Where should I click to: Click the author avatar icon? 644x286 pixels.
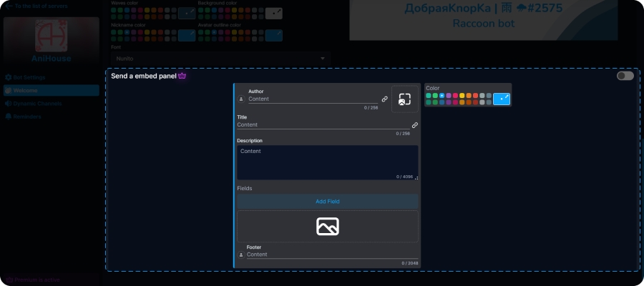pyautogui.click(x=241, y=99)
